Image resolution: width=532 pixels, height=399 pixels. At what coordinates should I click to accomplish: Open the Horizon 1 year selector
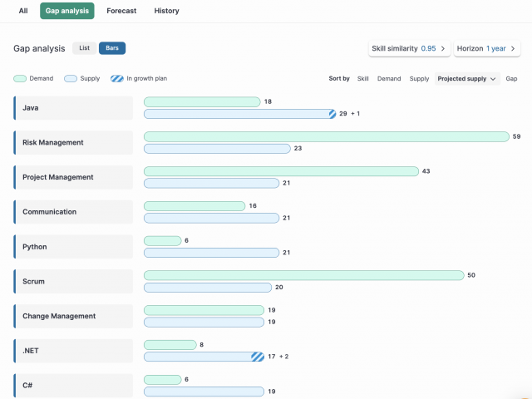[x=487, y=48]
